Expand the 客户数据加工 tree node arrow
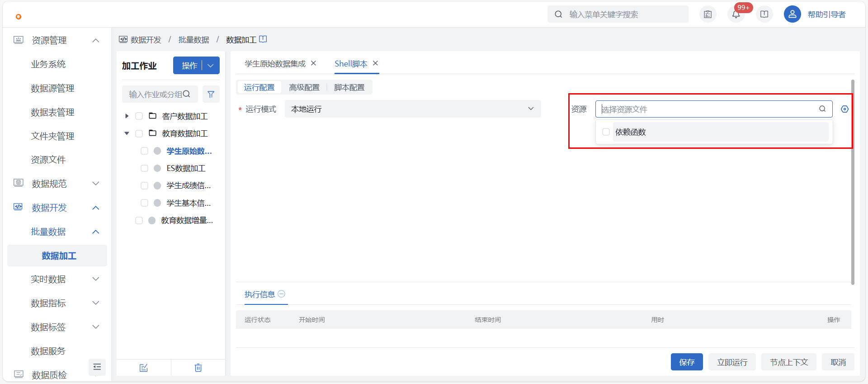 click(127, 116)
